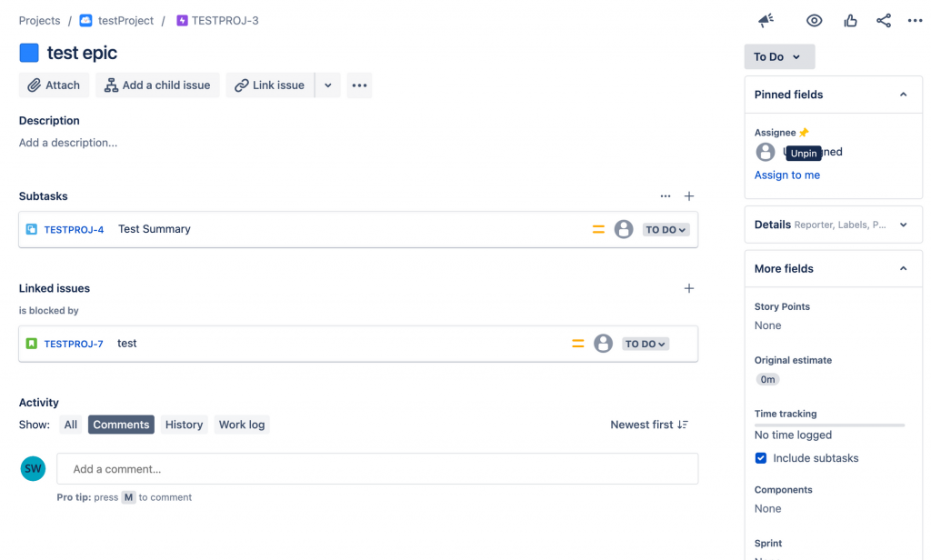Open the TESTPROJ-4 subtask link
The image size is (931, 560).
(x=74, y=230)
